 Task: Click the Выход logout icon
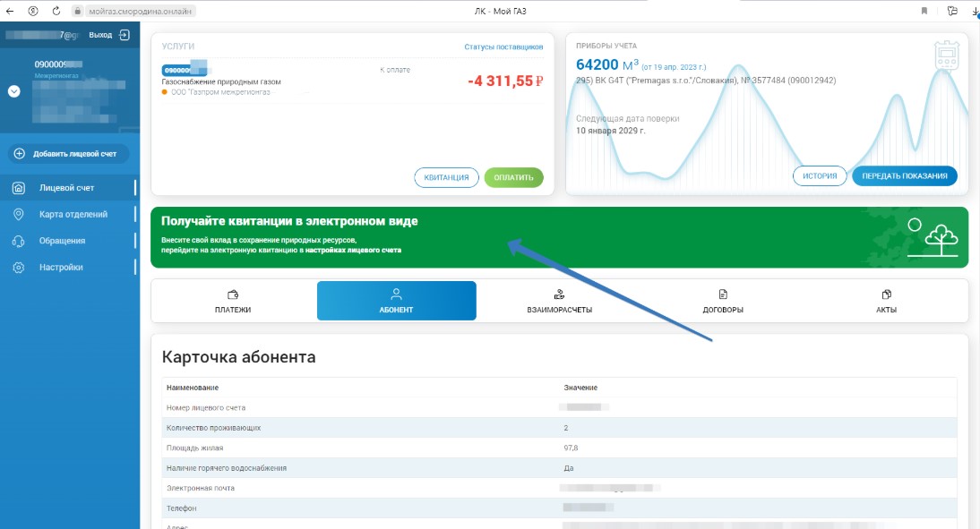(124, 35)
